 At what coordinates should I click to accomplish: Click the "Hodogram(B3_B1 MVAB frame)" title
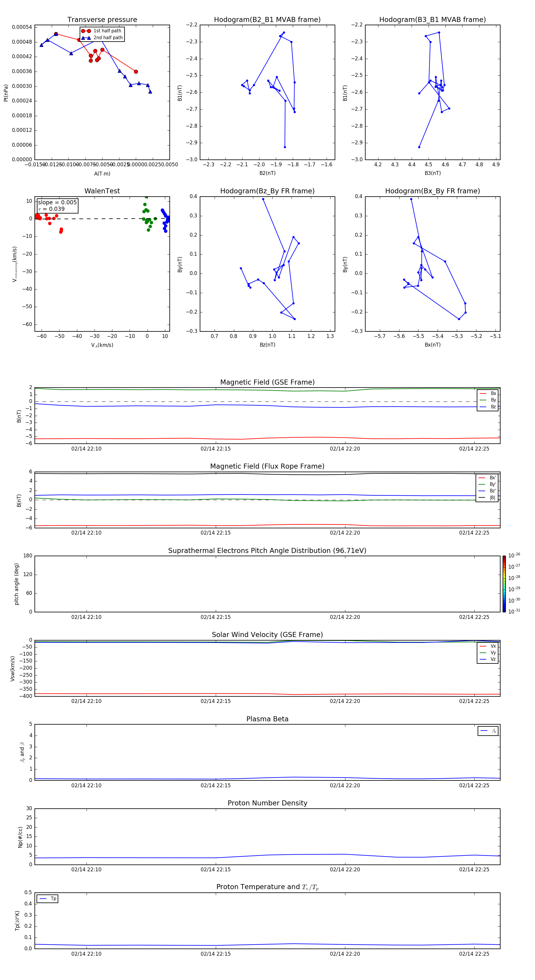[x=432, y=20]
